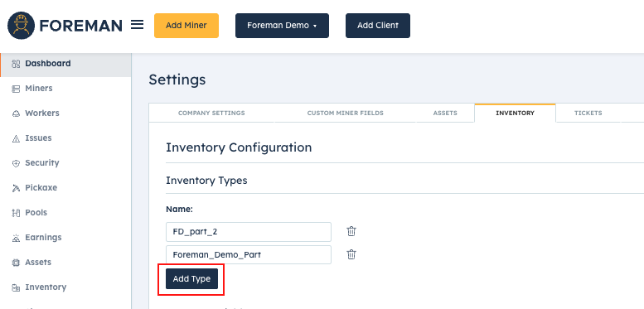Delete the Foreman_Demo_Part inventory type
The image size is (644, 309).
click(x=351, y=254)
